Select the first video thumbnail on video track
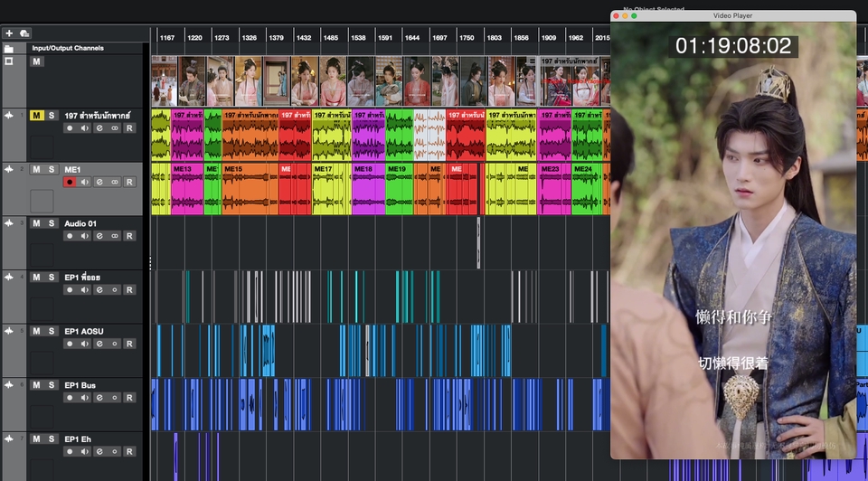Viewport: 868px width, 481px height. tap(165, 80)
